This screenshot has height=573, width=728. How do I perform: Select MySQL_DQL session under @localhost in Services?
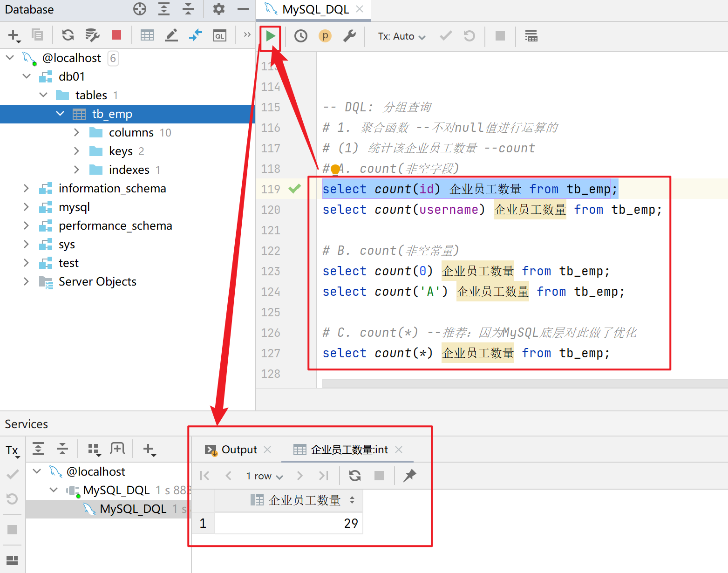116,490
